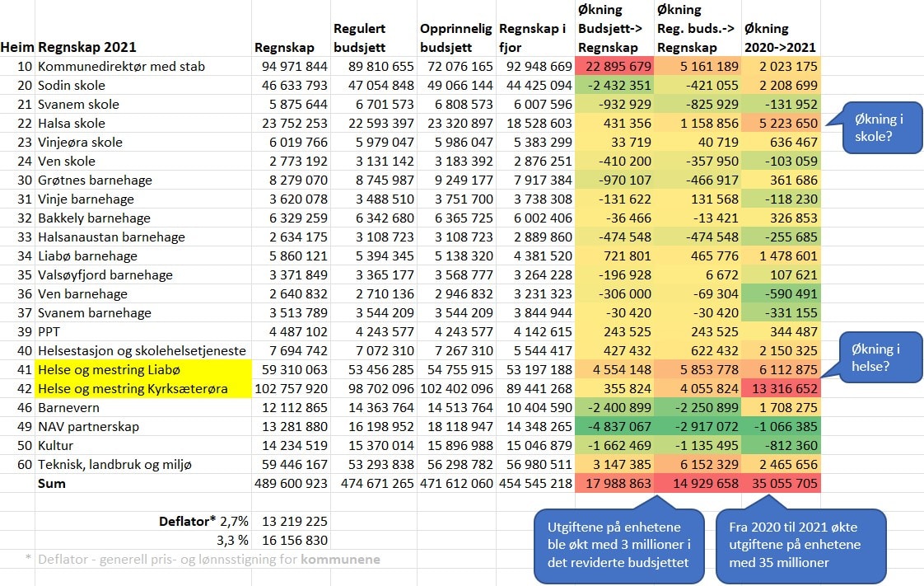Select the callout about the revised budget

coord(619,543)
